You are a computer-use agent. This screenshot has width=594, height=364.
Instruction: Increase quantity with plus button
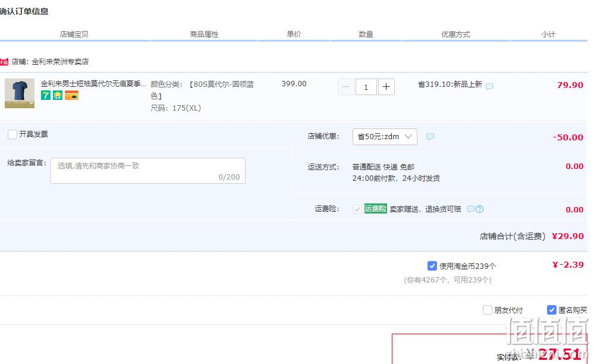click(x=386, y=87)
